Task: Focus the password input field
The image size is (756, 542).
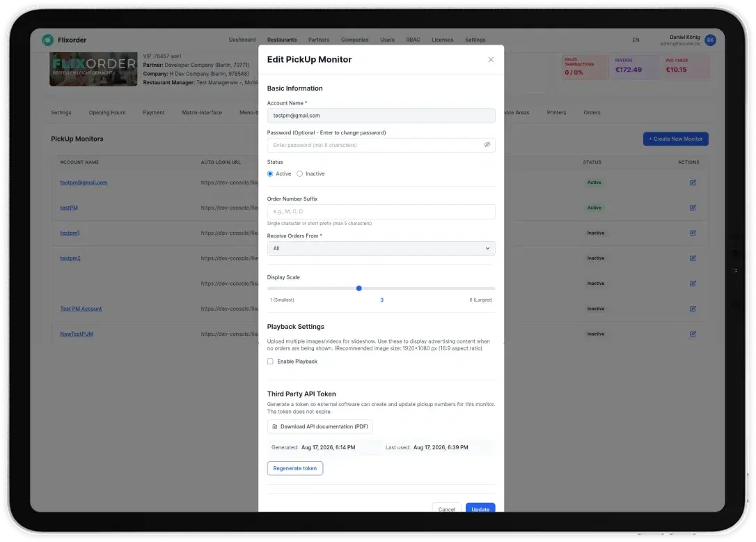Action: click(x=381, y=145)
